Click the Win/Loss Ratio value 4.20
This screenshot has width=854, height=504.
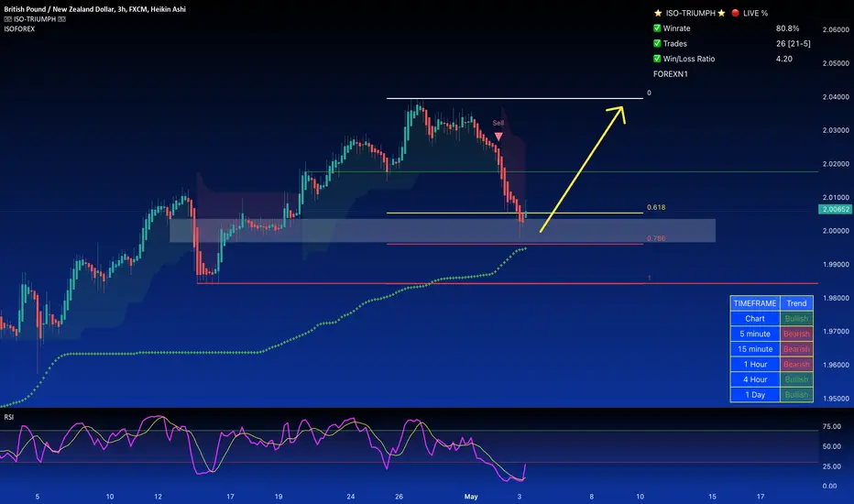click(x=784, y=59)
